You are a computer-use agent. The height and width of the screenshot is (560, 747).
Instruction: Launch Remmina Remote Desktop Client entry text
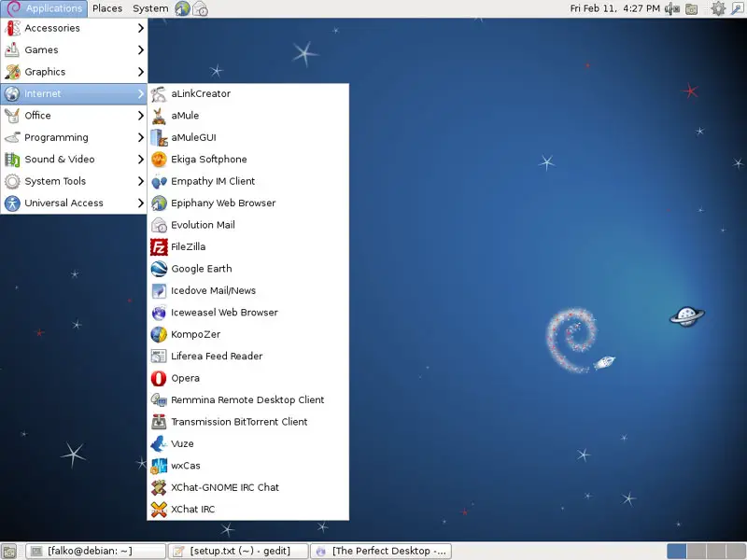247,400
